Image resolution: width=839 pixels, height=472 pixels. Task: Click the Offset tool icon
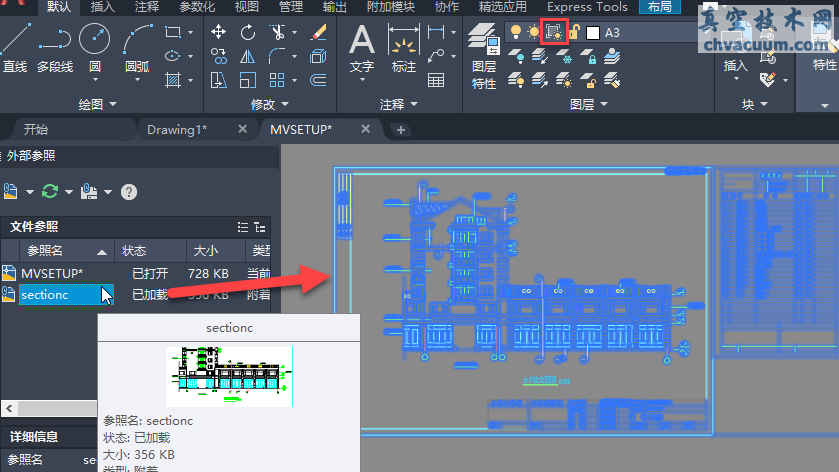(x=318, y=80)
